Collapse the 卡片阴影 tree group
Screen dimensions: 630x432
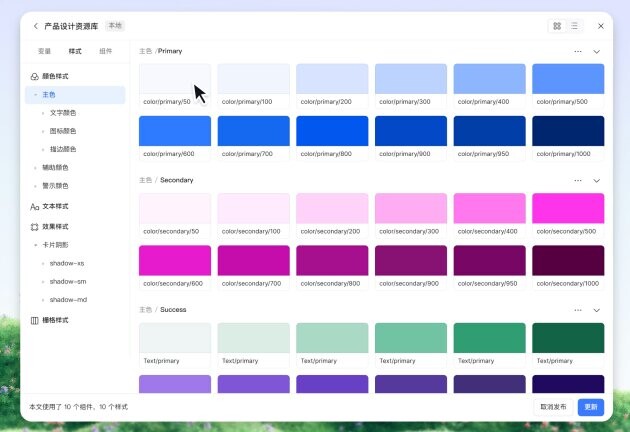[x=35, y=245]
